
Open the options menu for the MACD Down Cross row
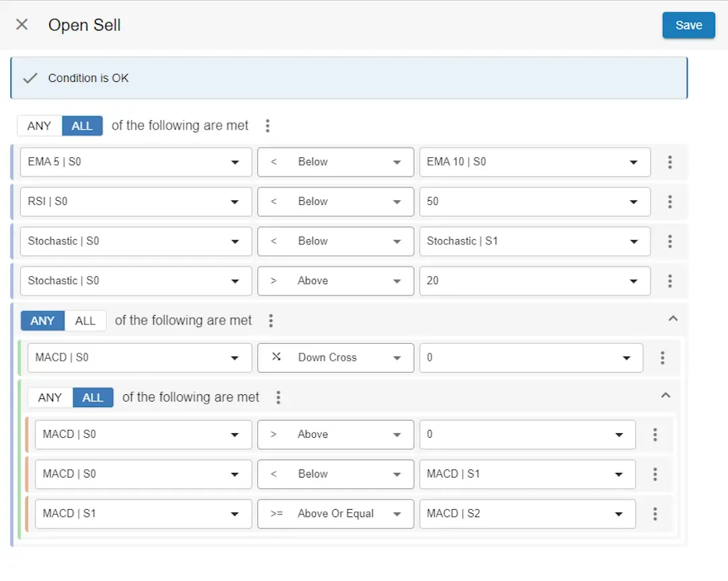[663, 357]
